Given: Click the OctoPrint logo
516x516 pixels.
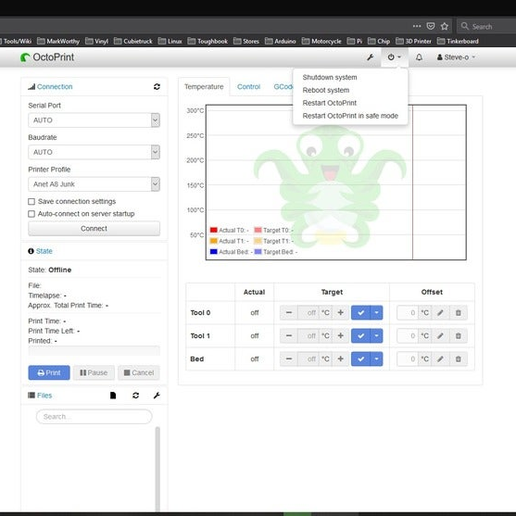Looking at the screenshot, I should 47,57.
